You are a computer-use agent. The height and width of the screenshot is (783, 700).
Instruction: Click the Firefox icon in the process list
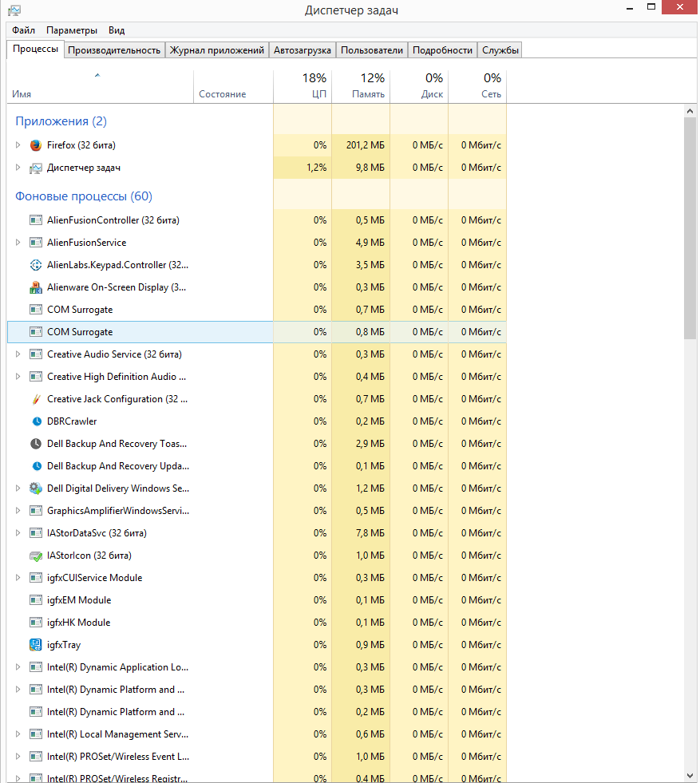click(x=35, y=145)
